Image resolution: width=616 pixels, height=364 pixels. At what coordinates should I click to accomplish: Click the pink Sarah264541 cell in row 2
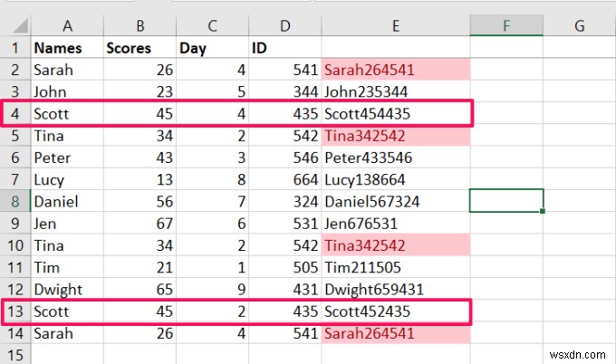click(395, 70)
